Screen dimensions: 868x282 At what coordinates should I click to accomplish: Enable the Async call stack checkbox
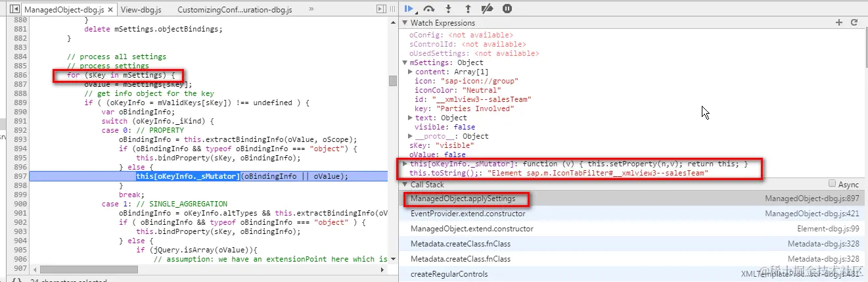833,185
